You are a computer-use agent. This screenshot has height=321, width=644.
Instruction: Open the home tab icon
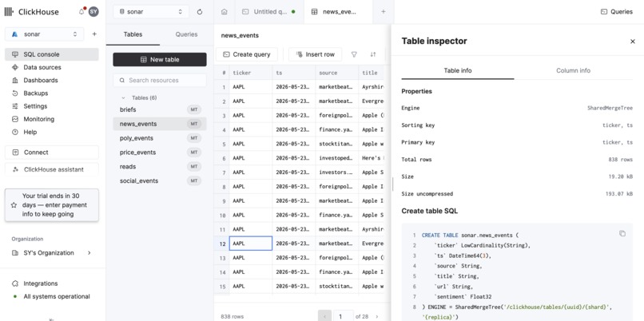[225, 12]
